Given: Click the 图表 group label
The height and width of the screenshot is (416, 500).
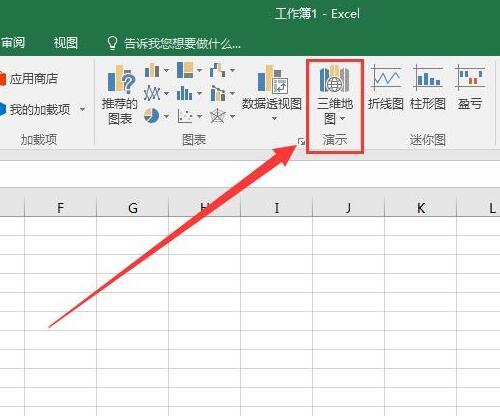Looking at the screenshot, I should coord(194,140).
